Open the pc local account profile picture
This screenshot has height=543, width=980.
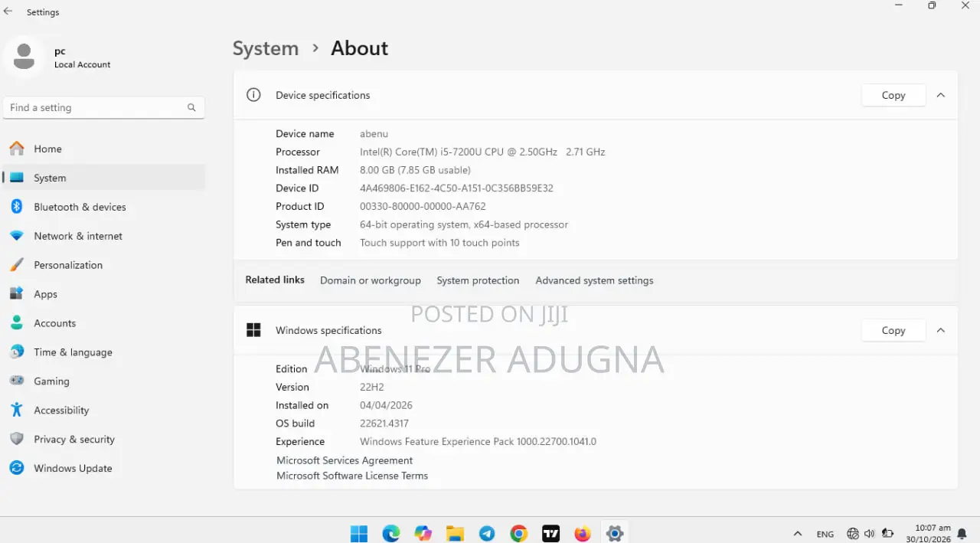(x=24, y=57)
